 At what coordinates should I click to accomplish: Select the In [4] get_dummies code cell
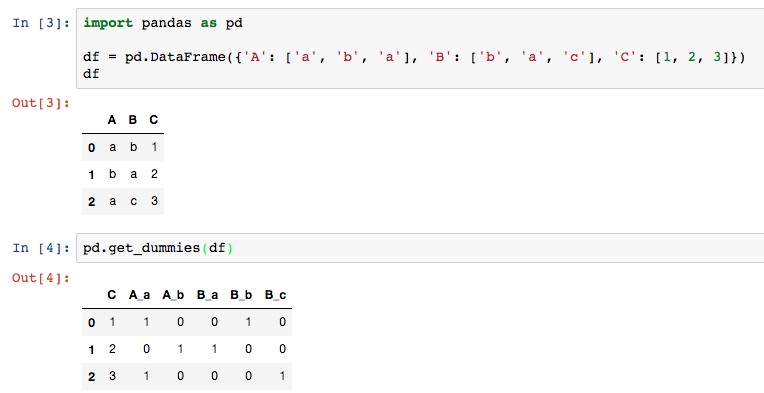point(420,248)
